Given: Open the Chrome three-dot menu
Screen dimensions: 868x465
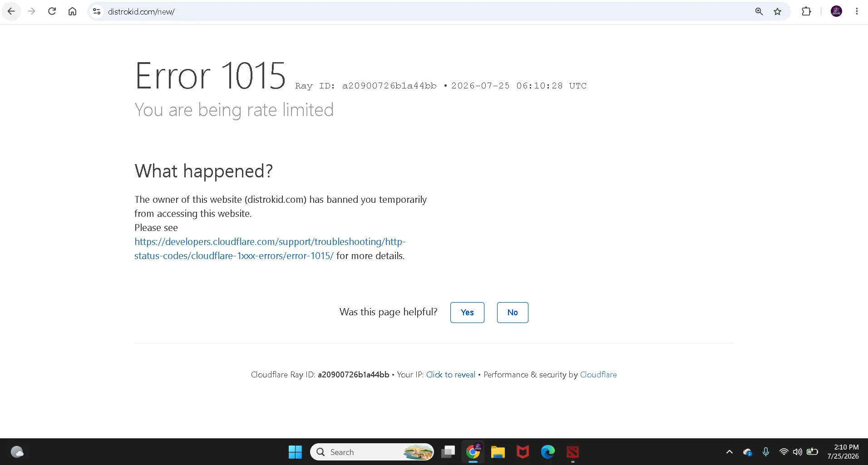Looking at the screenshot, I should 857,11.
